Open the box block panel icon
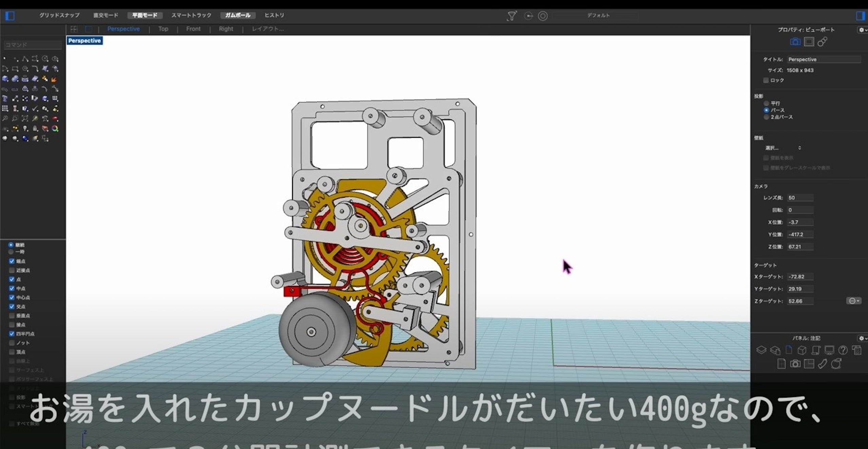Screen dimensions: 868x449 [x=802, y=350]
